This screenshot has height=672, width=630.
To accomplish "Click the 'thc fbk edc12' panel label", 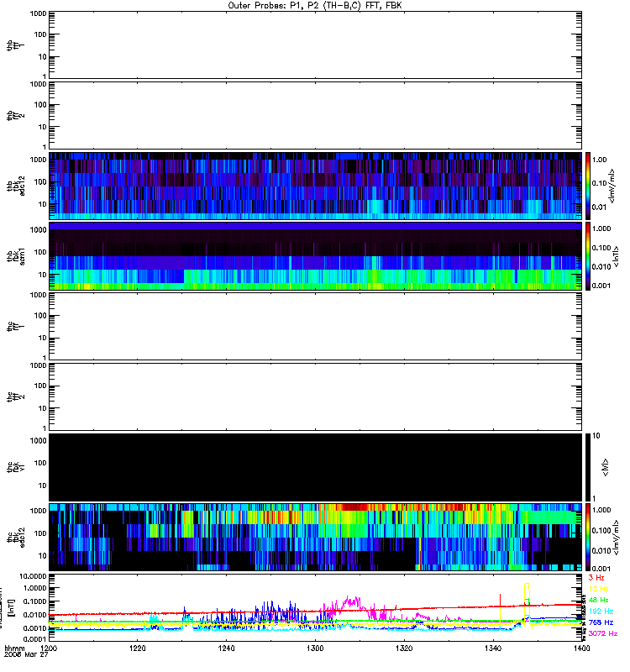I will tap(15, 537).
